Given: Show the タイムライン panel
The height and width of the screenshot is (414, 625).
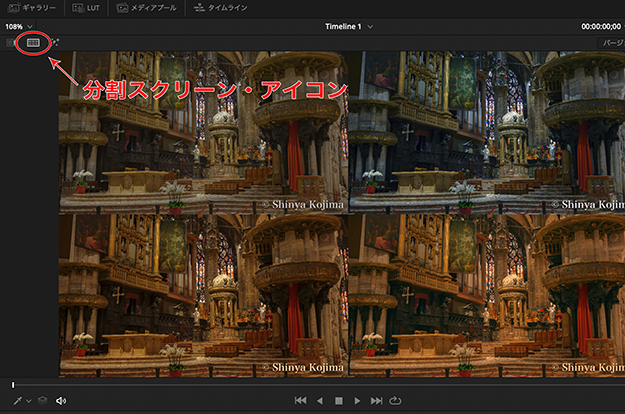Looking at the screenshot, I should point(224,7).
